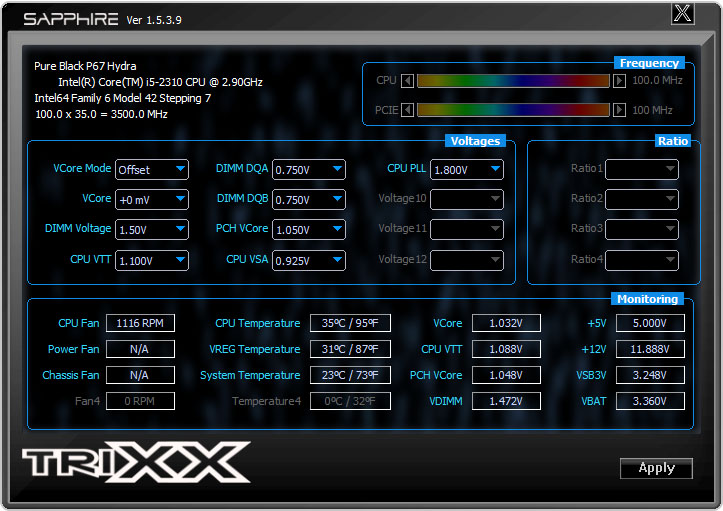
Task: Decrease PCIE frequency with left arrow
Action: pos(407,110)
